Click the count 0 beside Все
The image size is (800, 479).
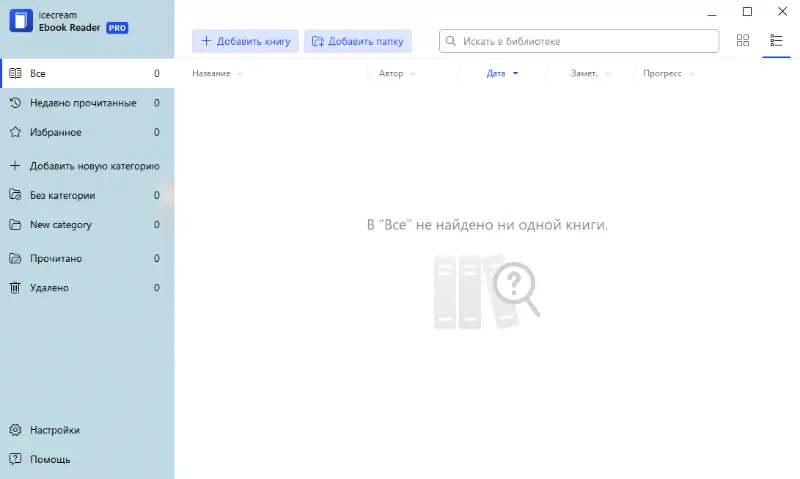tap(157, 73)
